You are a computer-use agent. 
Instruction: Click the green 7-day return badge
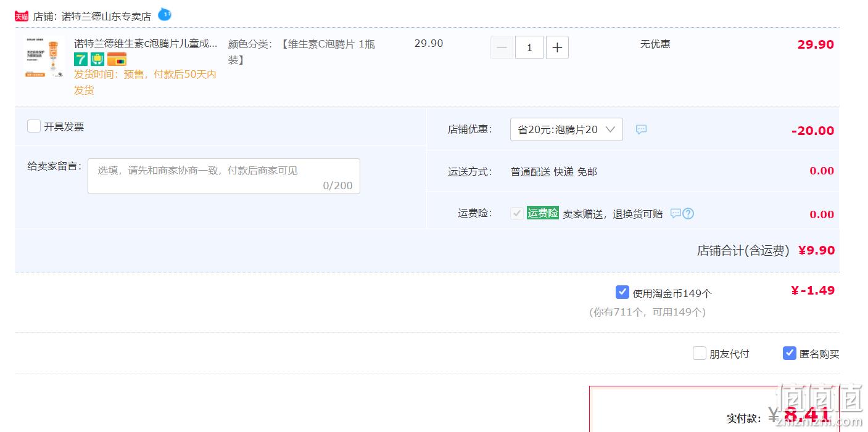coord(81,59)
